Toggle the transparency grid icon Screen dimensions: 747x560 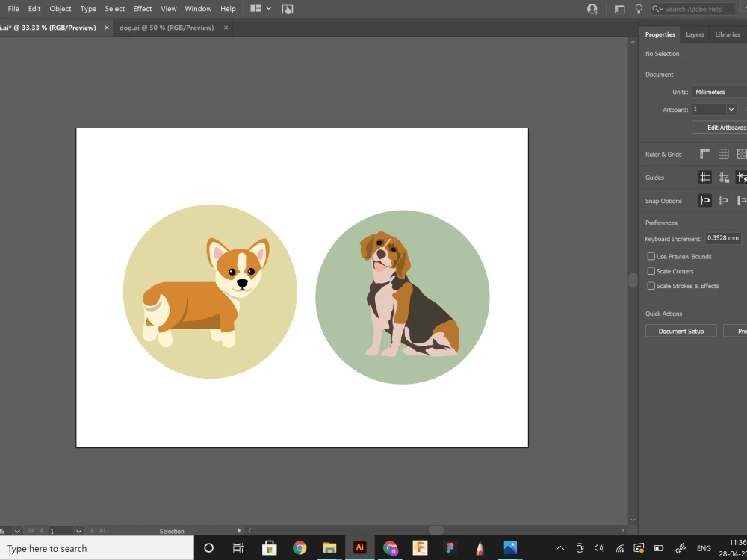tap(742, 154)
